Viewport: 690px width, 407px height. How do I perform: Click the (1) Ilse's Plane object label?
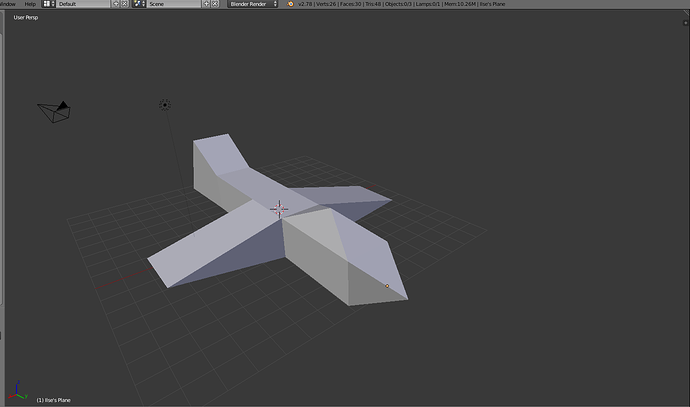[x=53, y=400]
